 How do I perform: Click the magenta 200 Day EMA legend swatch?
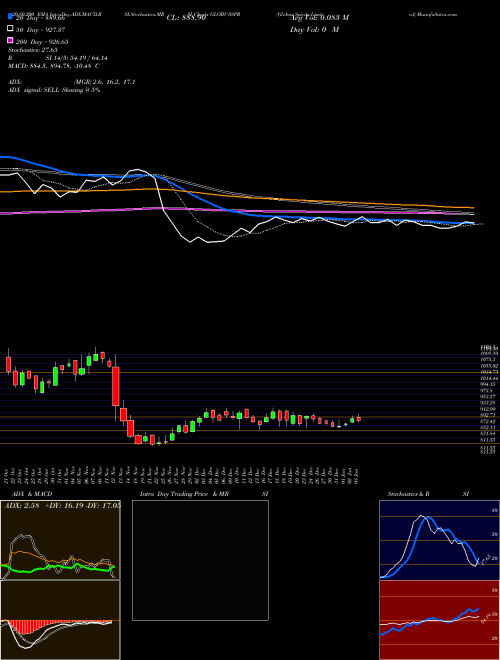click(11, 41)
